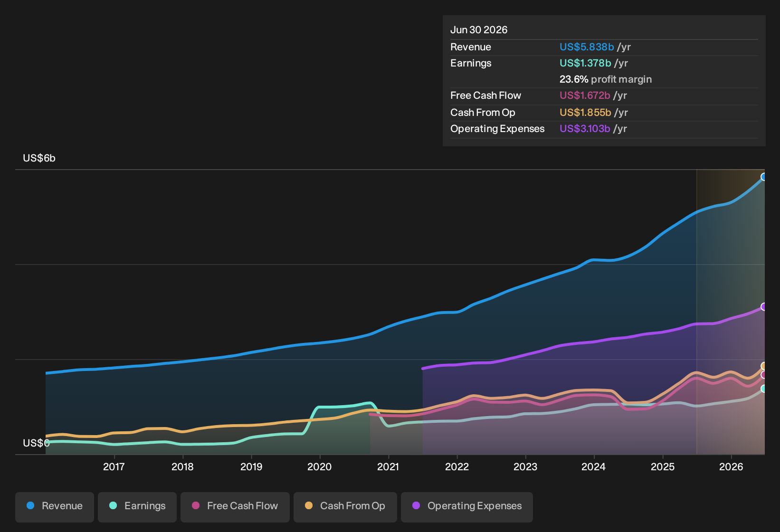Click the 2019 x-axis label
The image size is (780, 532).
tap(251, 467)
